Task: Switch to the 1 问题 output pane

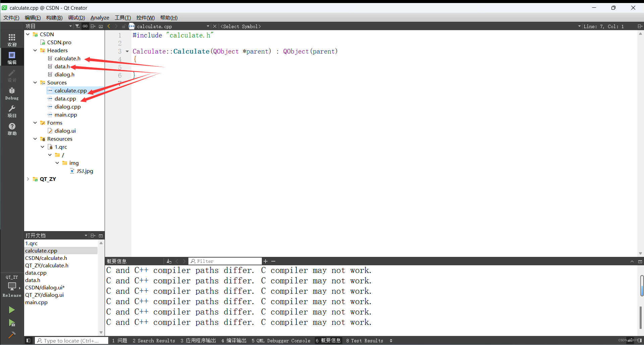Action: [120, 341]
